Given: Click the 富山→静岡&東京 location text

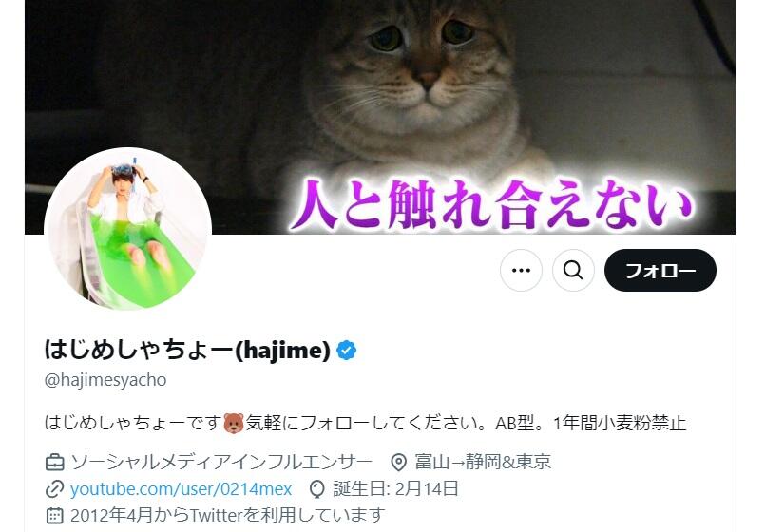Looking at the screenshot, I should pyautogui.click(x=483, y=462).
